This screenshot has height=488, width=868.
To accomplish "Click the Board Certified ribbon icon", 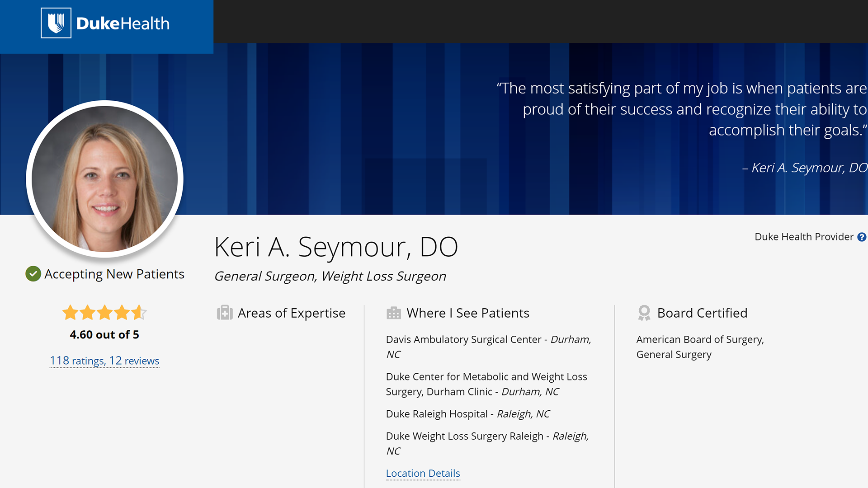I will 644,313.
